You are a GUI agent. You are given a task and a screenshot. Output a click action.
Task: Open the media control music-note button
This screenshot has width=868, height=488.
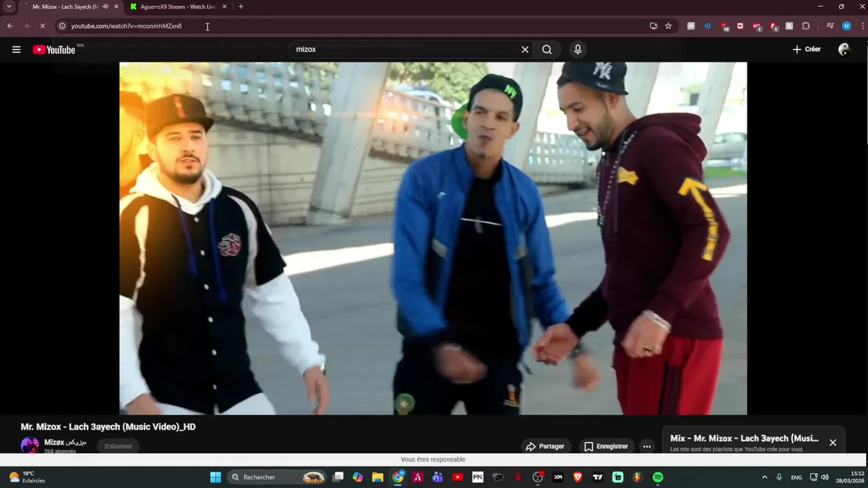pyautogui.click(x=830, y=26)
